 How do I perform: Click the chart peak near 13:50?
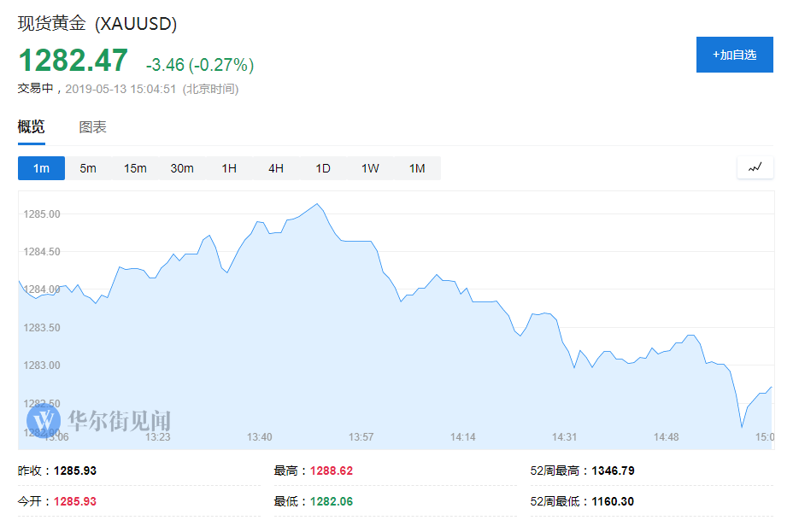[x=317, y=204]
